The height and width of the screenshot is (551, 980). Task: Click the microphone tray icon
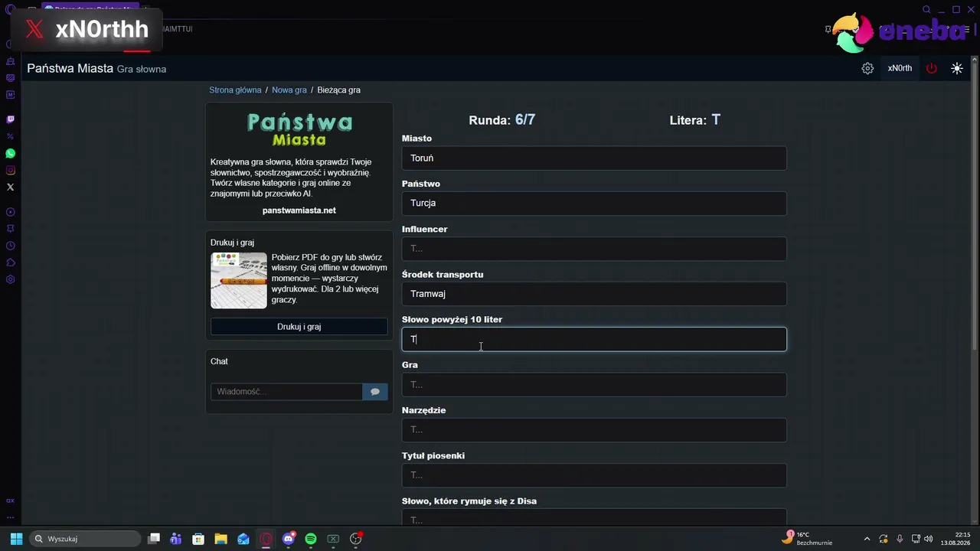(x=900, y=539)
